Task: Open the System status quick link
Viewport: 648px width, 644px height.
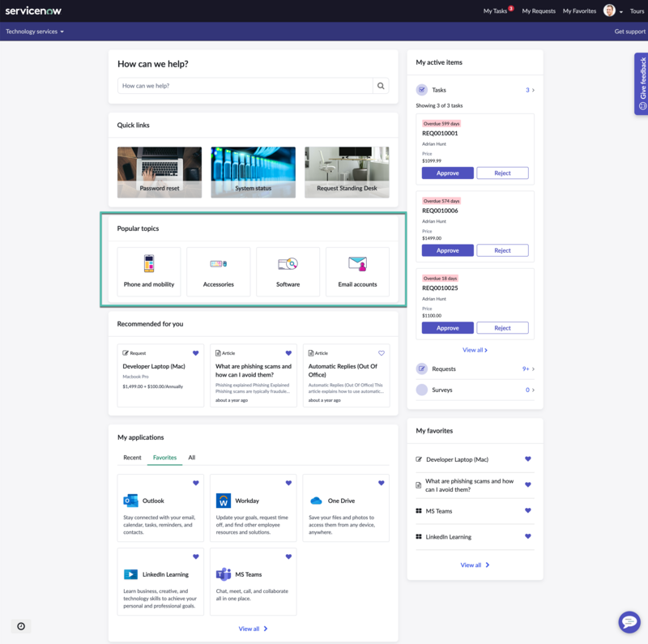Action: pyautogui.click(x=253, y=173)
